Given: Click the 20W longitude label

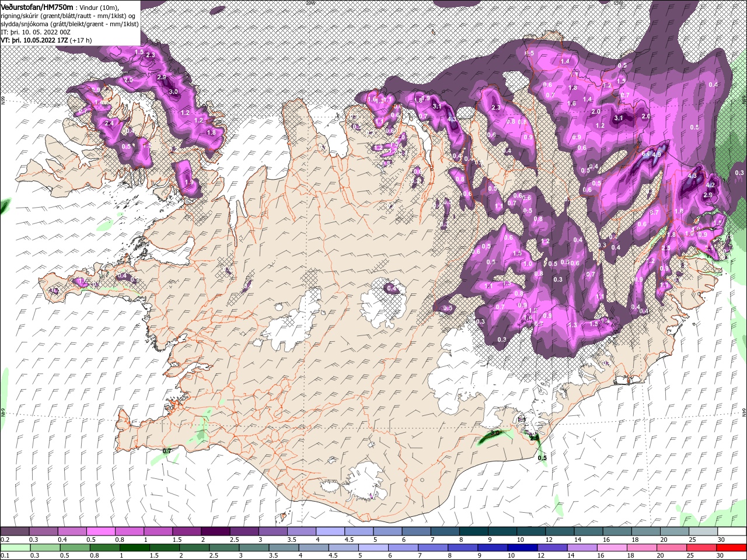Looking at the screenshot, I should coord(310,2).
